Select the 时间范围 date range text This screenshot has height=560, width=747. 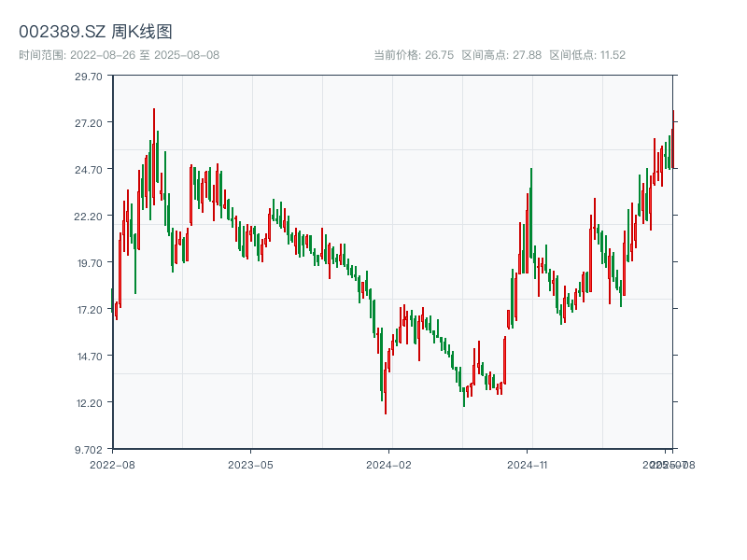pyautogui.click(x=119, y=55)
